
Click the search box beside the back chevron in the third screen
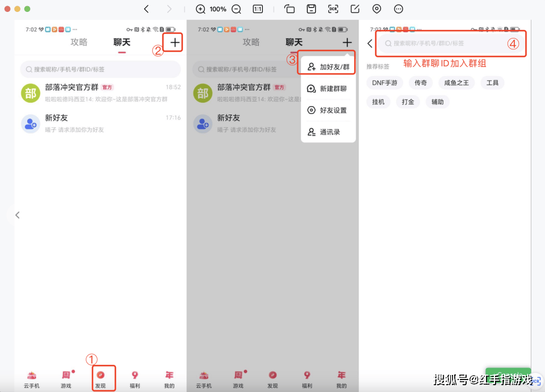[451, 44]
